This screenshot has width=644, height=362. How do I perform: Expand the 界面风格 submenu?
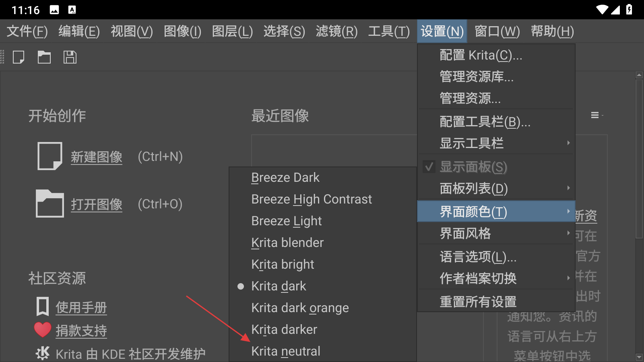[x=496, y=233]
